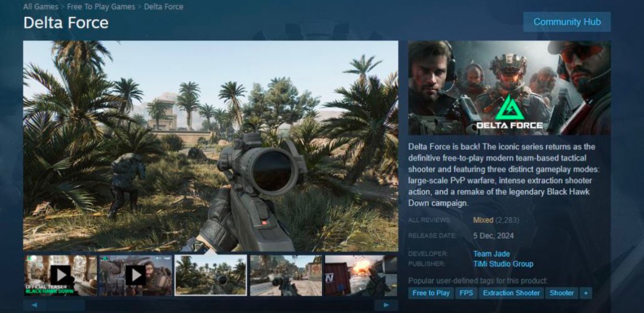Select the street gunfight screenshot thumbnail
This screenshot has height=313, width=644.
286,275
